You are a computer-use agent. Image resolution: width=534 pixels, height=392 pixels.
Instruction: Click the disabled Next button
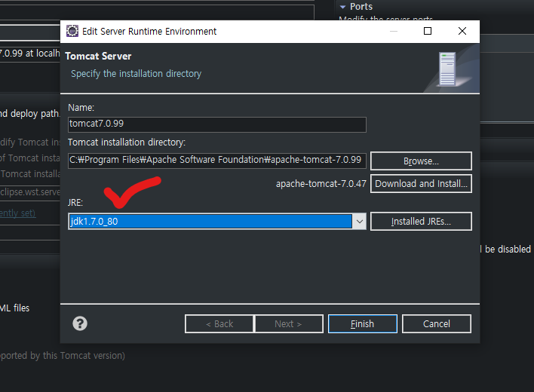[289, 323]
